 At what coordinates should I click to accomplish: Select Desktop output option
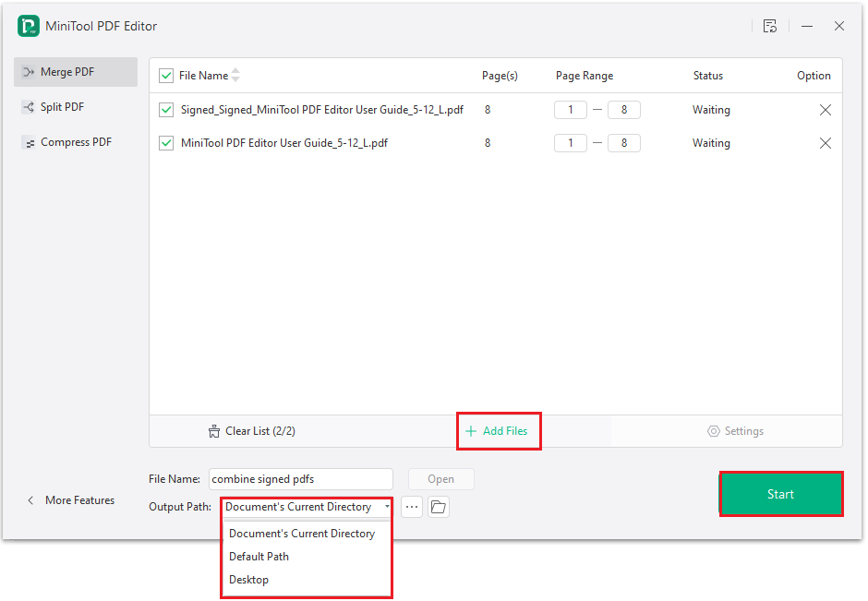click(x=249, y=580)
